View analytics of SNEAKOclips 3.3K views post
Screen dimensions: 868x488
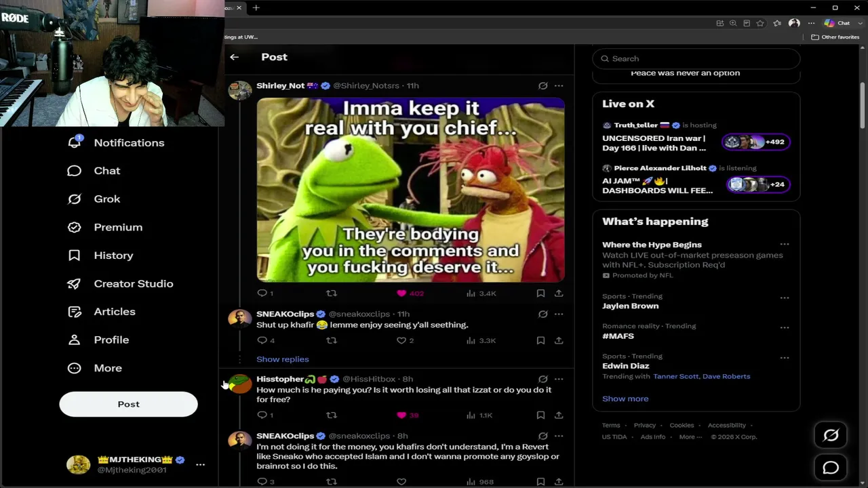click(481, 340)
